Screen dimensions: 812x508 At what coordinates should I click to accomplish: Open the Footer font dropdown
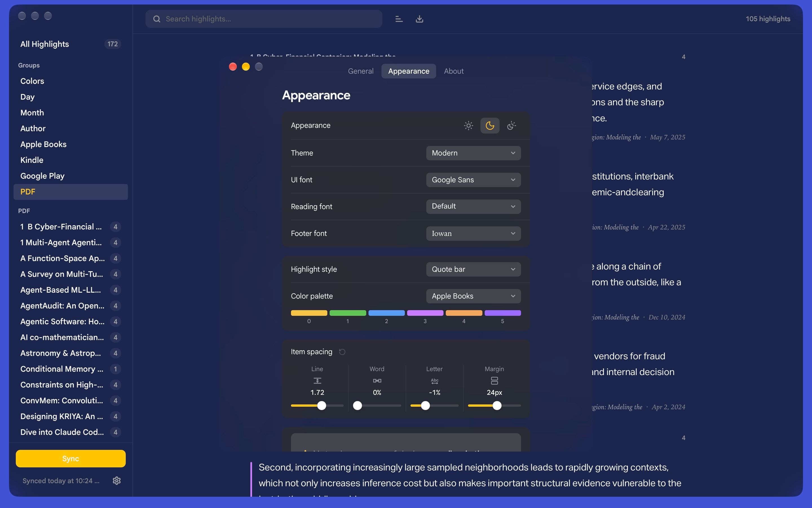click(473, 233)
